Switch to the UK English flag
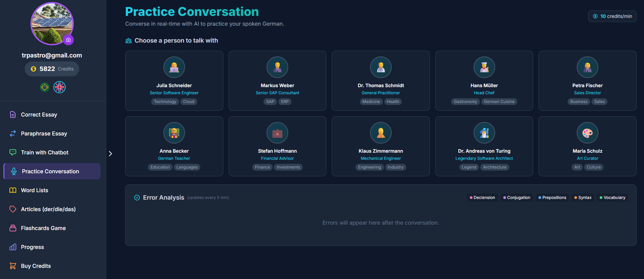Viewport: 644px width, 279px height. (x=60, y=87)
